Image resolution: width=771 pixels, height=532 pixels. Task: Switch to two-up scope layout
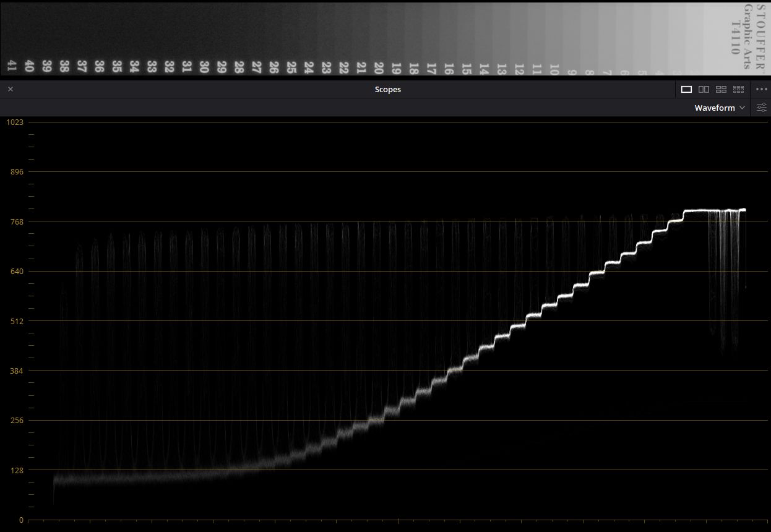click(704, 89)
